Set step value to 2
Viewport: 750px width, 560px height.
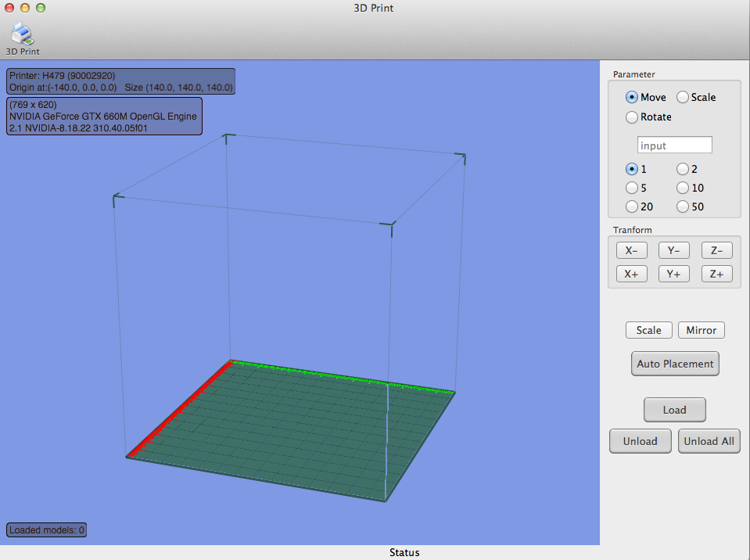point(683,169)
